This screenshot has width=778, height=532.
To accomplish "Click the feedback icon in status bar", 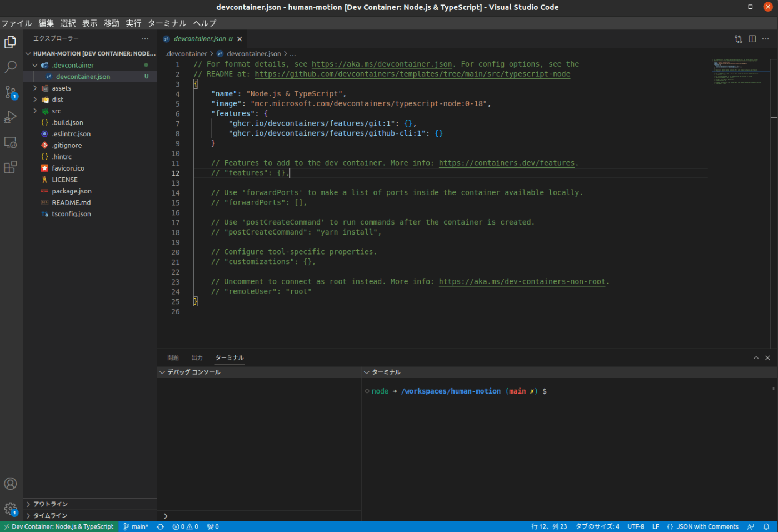I will pos(751,526).
